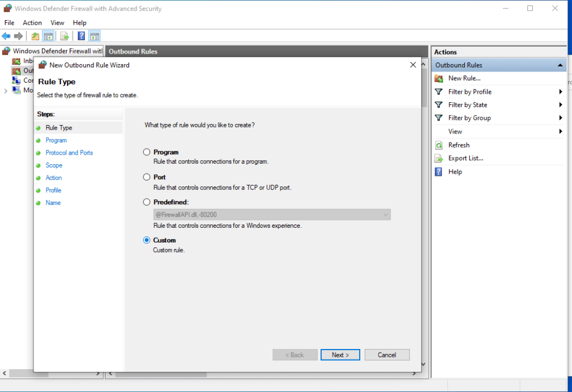This screenshot has width=572, height=392.
Task: Click the Refresh icon in Actions pane
Action: 439,145
